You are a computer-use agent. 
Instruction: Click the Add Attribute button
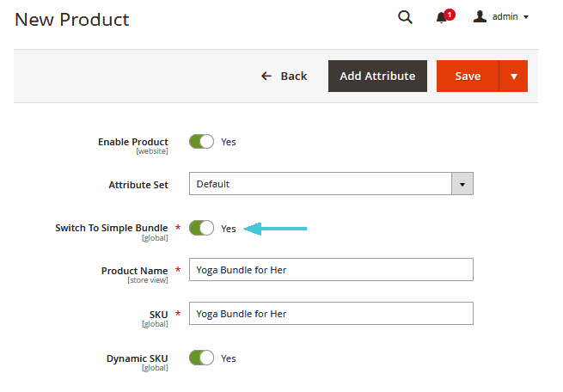[x=377, y=76]
